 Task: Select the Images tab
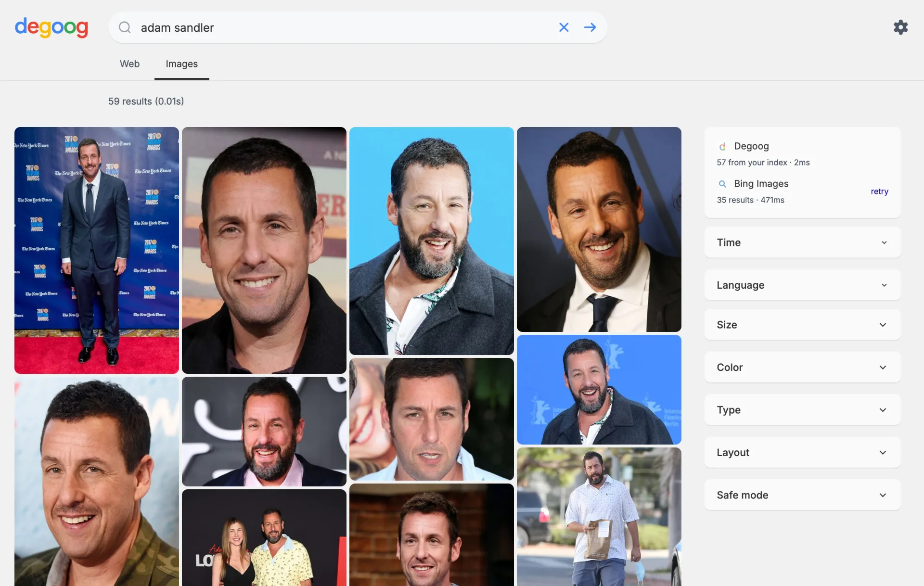(x=181, y=64)
